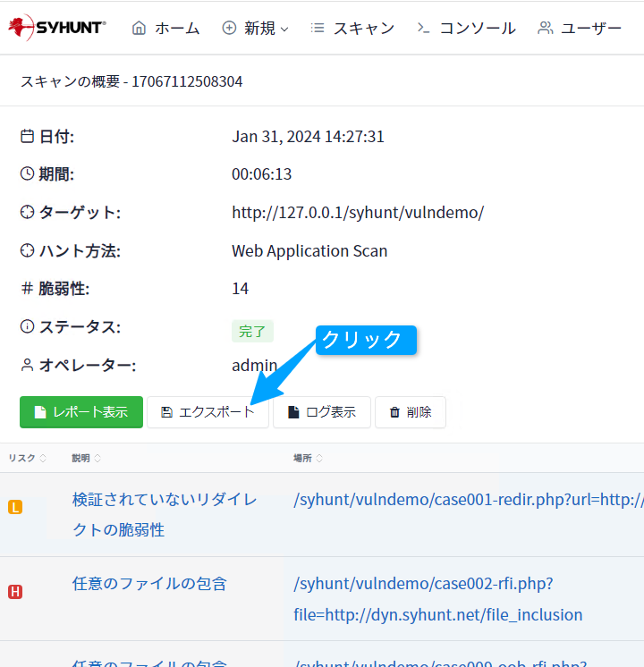Click the duration value 00:06:13
Screen dimensions: 644x667
tap(261, 174)
